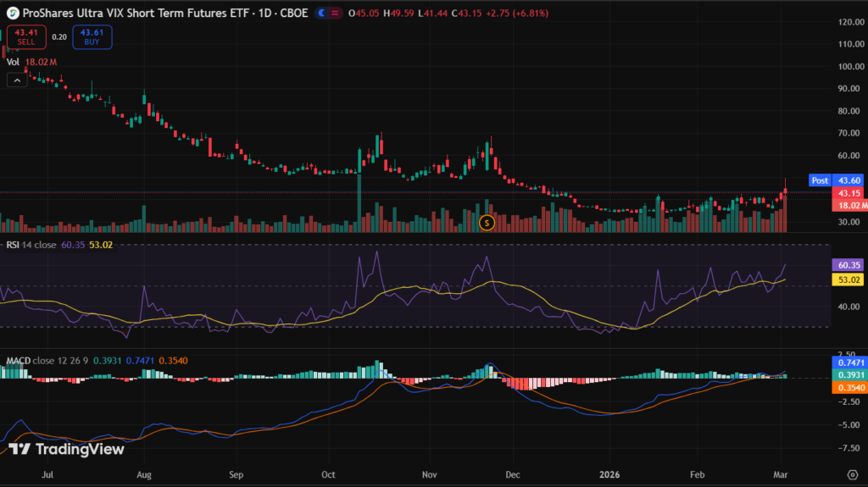Click the moon-shaped market session icon
The width and height of the screenshot is (868, 487).
[321, 14]
